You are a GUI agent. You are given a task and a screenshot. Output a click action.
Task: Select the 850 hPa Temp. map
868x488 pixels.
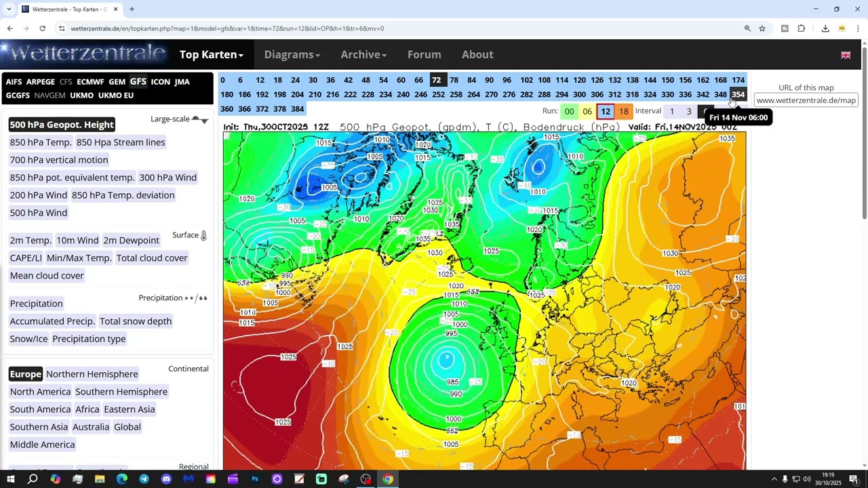pyautogui.click(x=40, y=142)
